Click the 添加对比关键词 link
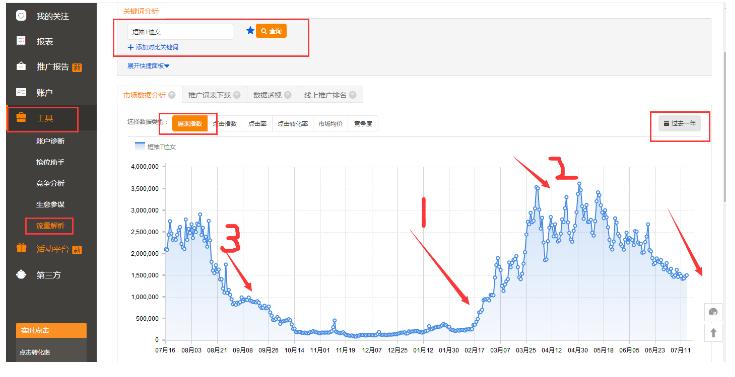Screen dimensions: 735x377 [x=153, y=47]
